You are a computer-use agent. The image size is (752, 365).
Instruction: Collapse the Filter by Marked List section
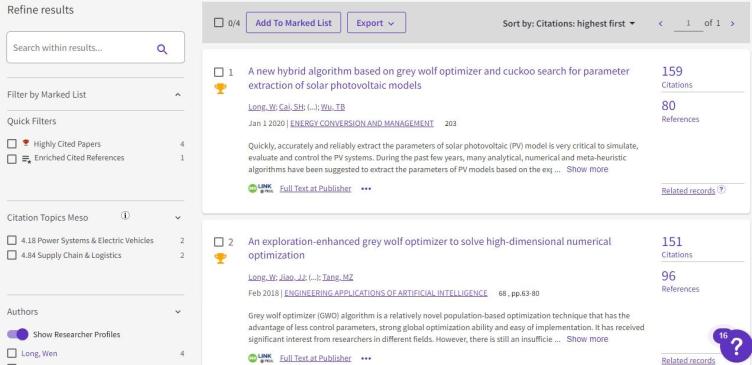pos(178,95)
